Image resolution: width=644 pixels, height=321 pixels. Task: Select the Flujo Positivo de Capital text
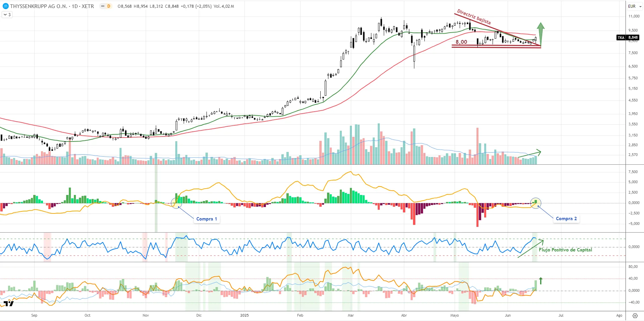[565, 250]
